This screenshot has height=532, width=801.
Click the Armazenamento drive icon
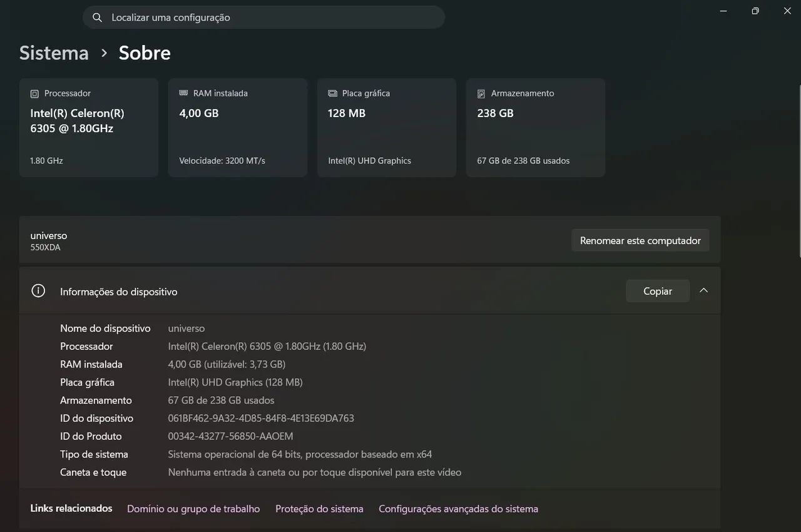(x=481, y=94)
